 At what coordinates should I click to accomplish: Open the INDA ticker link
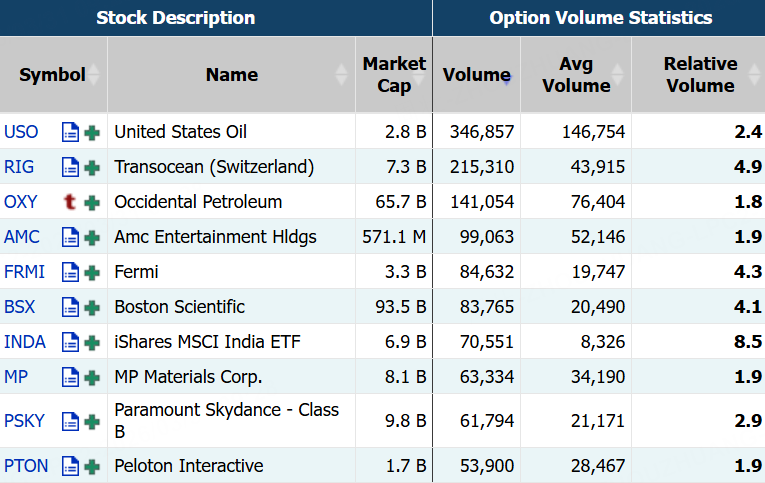pos(25,342)
